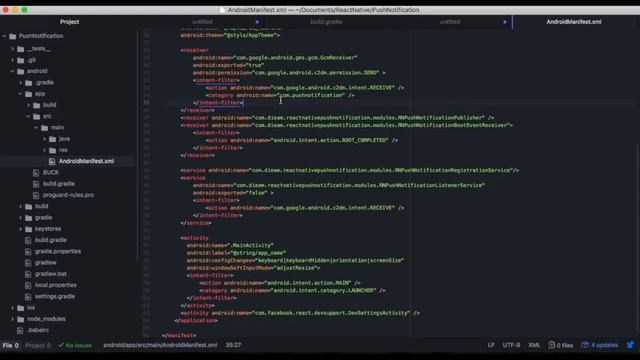Collapse the src folder
This screenshot has height=360, width=640.
[29, 116]
